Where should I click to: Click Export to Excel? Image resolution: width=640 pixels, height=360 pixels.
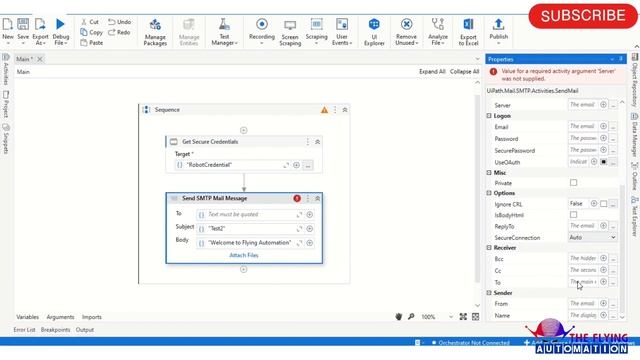468,31
